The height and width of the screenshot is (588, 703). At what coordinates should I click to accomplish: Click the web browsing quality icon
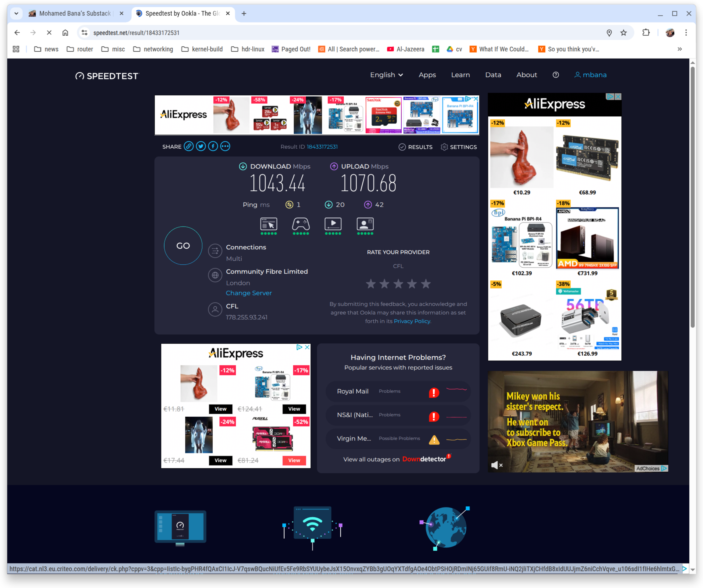(x=268, y=224)
